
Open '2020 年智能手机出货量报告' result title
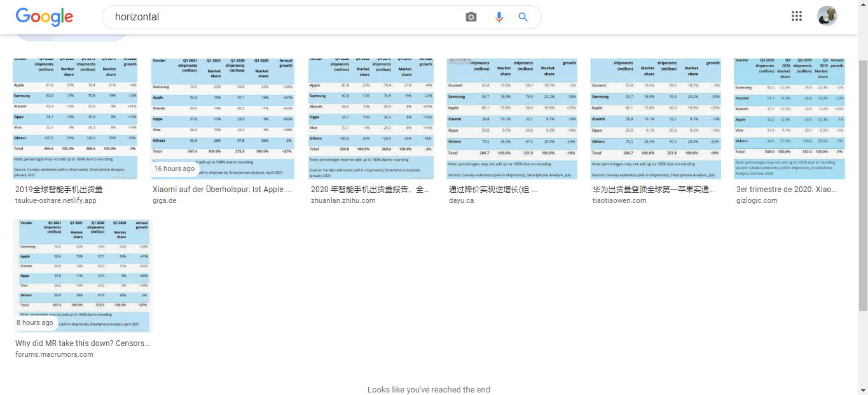pos(370,190)
